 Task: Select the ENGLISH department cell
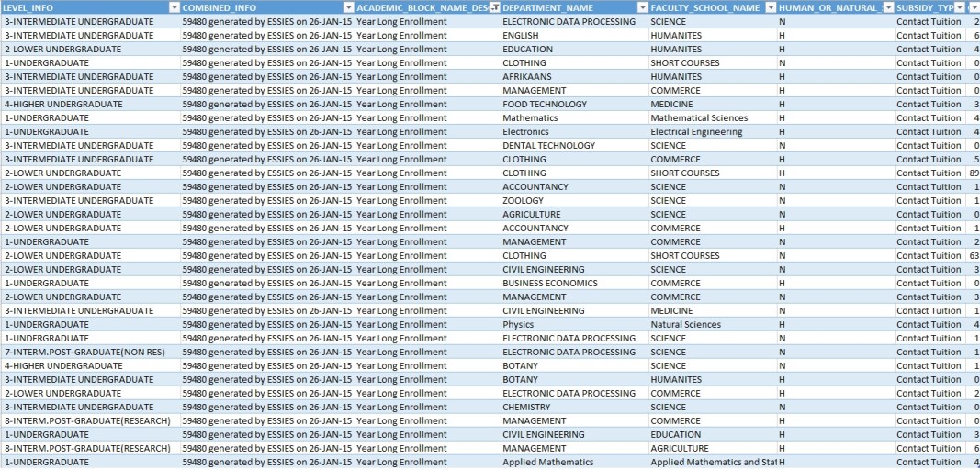[x=574, y=36]
